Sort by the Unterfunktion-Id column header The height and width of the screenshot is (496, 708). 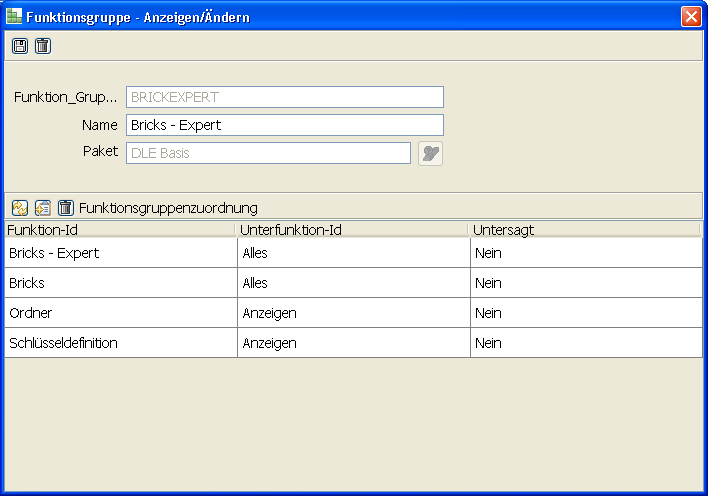pos(353,230)
